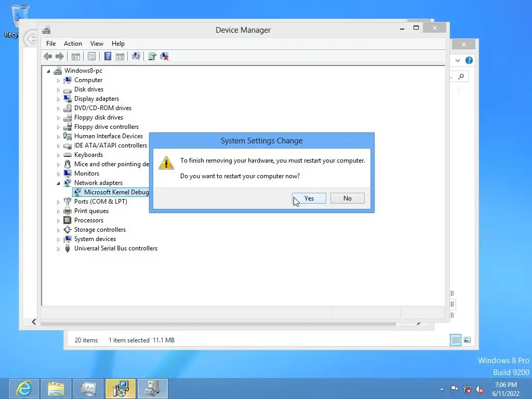Viewport: 532px width, 399px height.
Task: Click the network tray icon
Action: click(467, 389)
